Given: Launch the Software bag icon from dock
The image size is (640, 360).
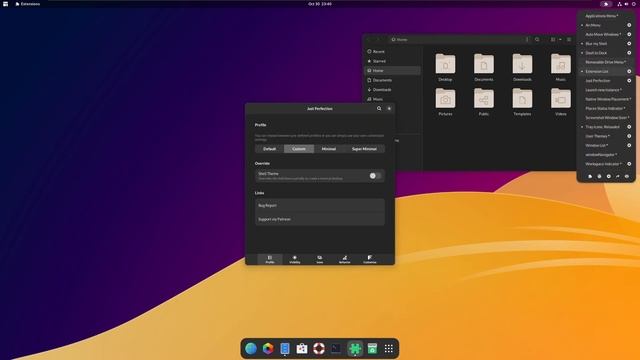Looking at the screenshot, I should [302, 349].
